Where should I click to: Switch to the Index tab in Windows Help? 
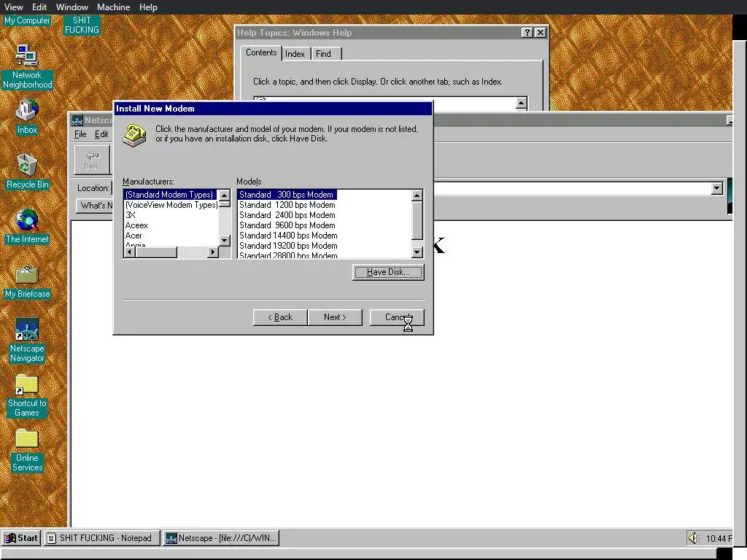pyautogui.click(x=295, y=54)
